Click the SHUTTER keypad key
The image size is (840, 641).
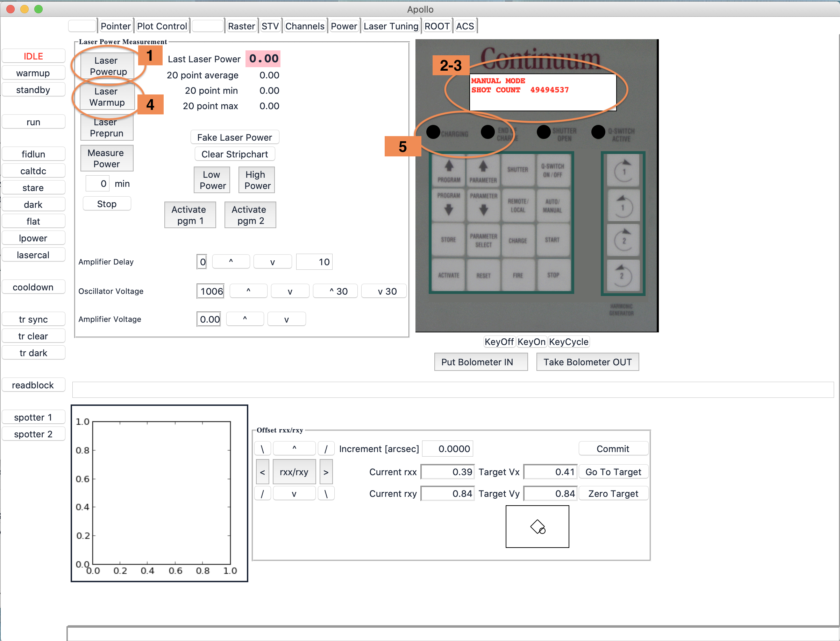pyautogui.click(x=518, y=170)
